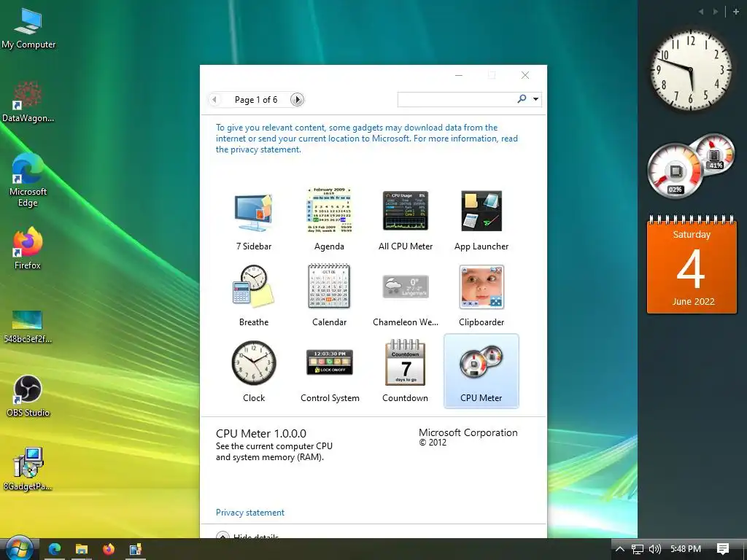The height and width of the screenshot is (560, 747).
Task: Pick the Clipboarder gadget
Action: click(x=481, y=287)
